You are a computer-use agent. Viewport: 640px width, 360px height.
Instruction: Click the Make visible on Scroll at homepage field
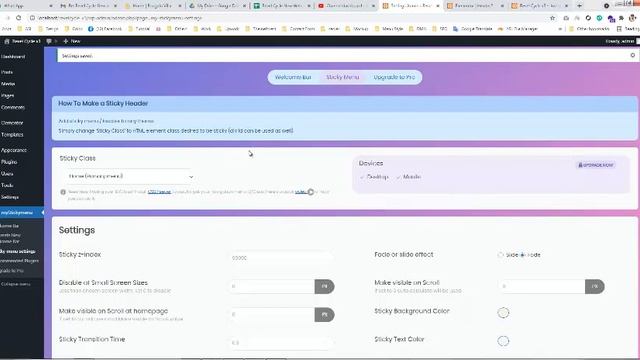[x=272, y=315]
